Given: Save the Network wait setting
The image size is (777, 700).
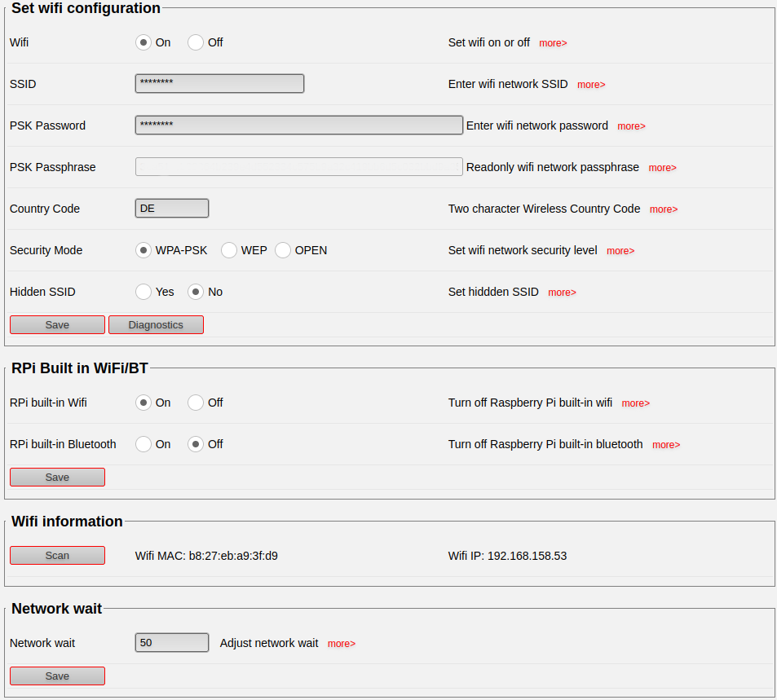Looking at the screenshot, I should pos(57,676).
